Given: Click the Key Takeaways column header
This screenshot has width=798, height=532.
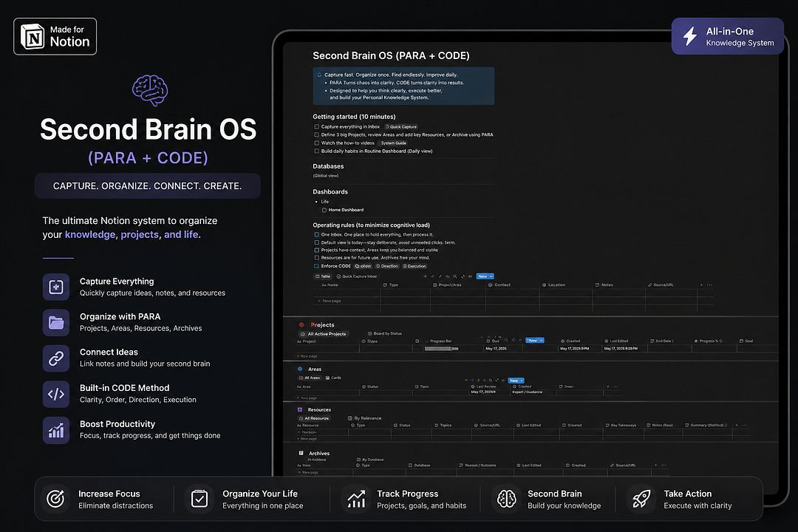Looking at the screenshot, I should [621, 425].
